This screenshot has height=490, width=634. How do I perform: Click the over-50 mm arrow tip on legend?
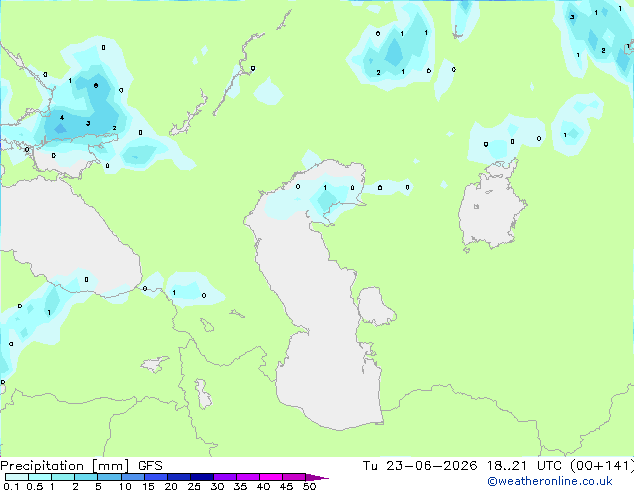point(317,477)
